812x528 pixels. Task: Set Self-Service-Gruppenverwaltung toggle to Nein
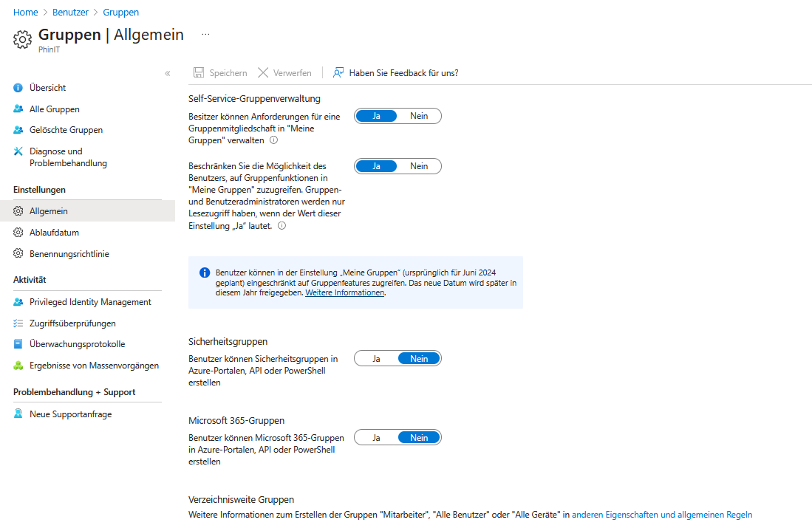(x=419, y=116)
